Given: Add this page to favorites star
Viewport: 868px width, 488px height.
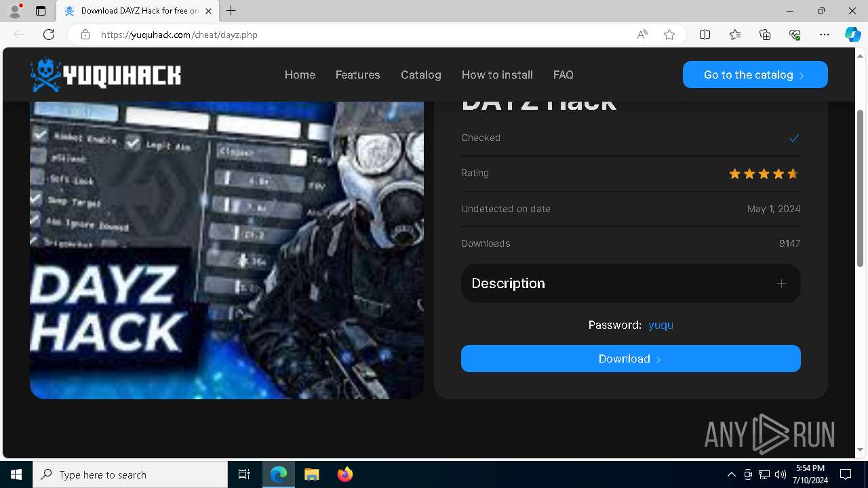Looking at the screenshot, I should pos(669,35).
